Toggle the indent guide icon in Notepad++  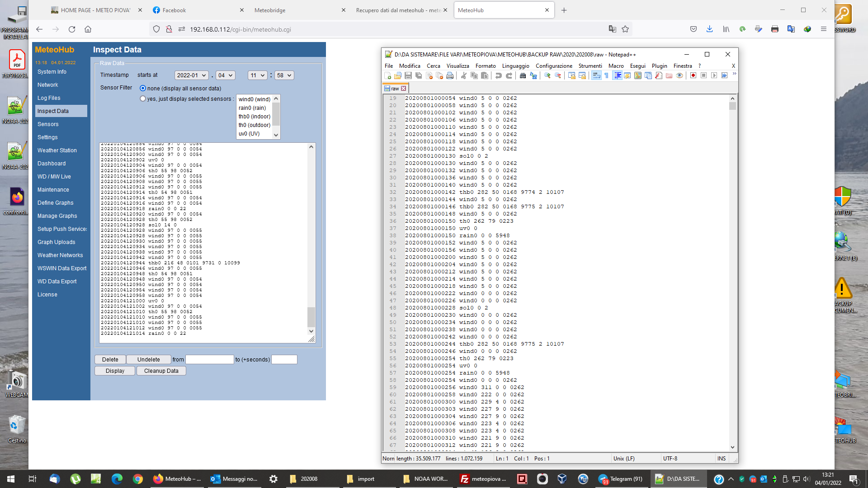618,75
